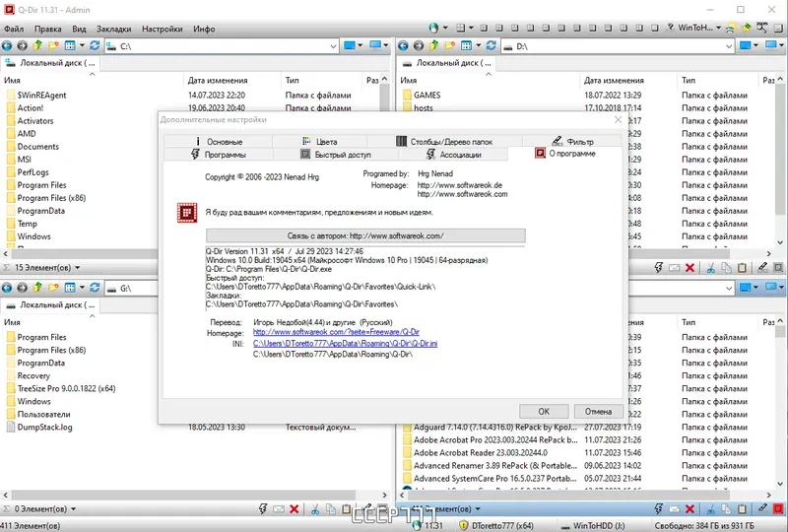Delete with red X in G:\ pane
Screen dimensions: 788x532
[x=295, y=509]
